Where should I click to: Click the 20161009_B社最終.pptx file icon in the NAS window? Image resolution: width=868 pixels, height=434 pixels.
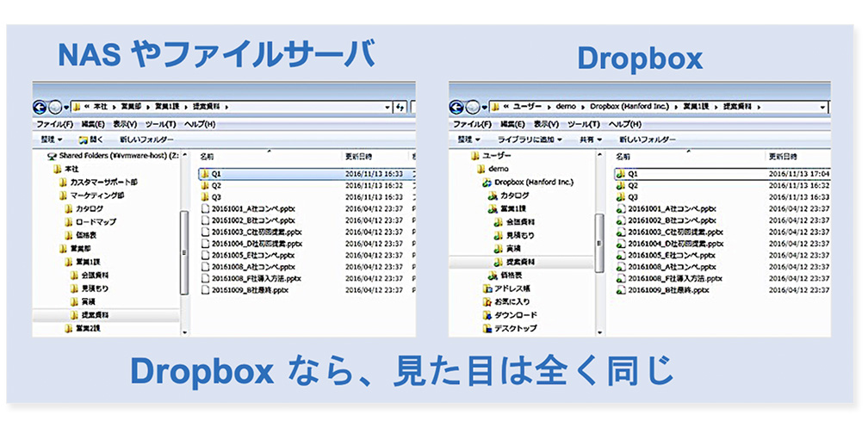(x=204, y=290)
